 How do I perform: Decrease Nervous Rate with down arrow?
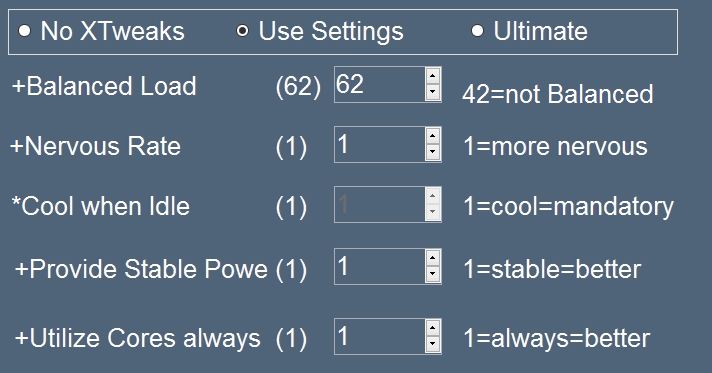pos(433,152)
